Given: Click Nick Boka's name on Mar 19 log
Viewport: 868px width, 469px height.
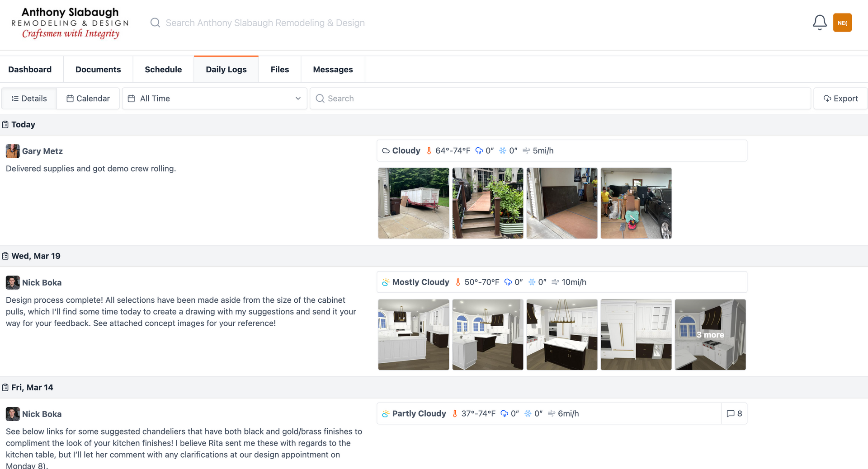Looking at the screenshot, I should click(x=42, y=283).
